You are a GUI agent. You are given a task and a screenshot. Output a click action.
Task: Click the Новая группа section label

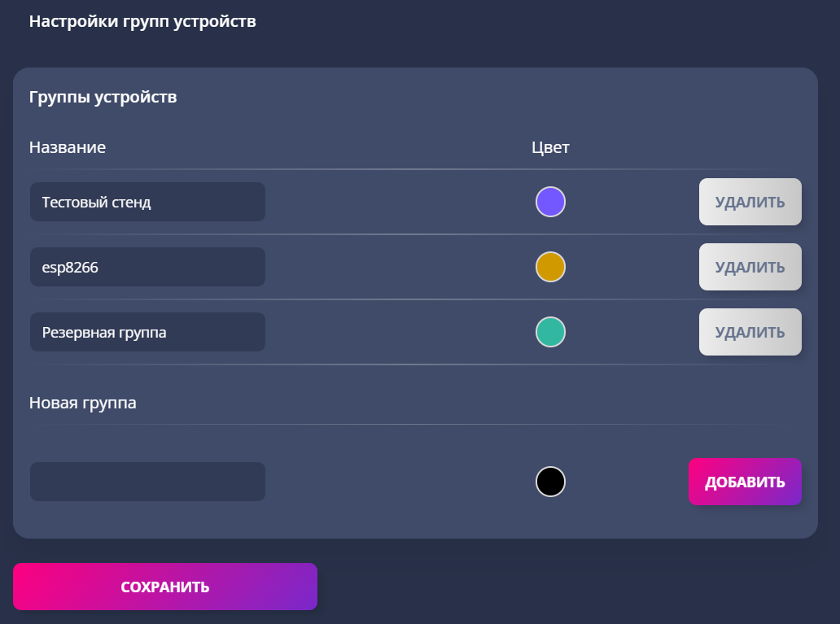pos(82,403)
